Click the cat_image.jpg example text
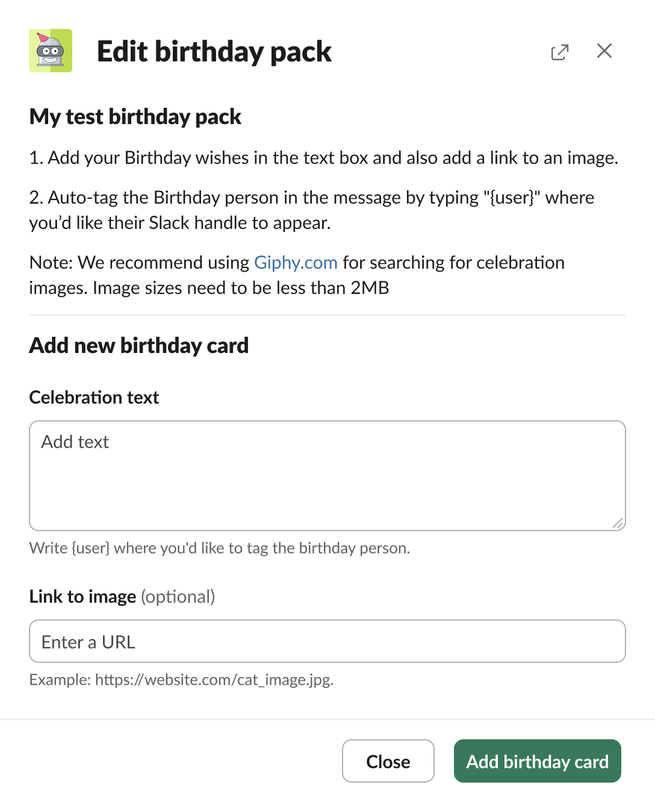Screen dimensions: 655x812 click(x=181, y=680)
